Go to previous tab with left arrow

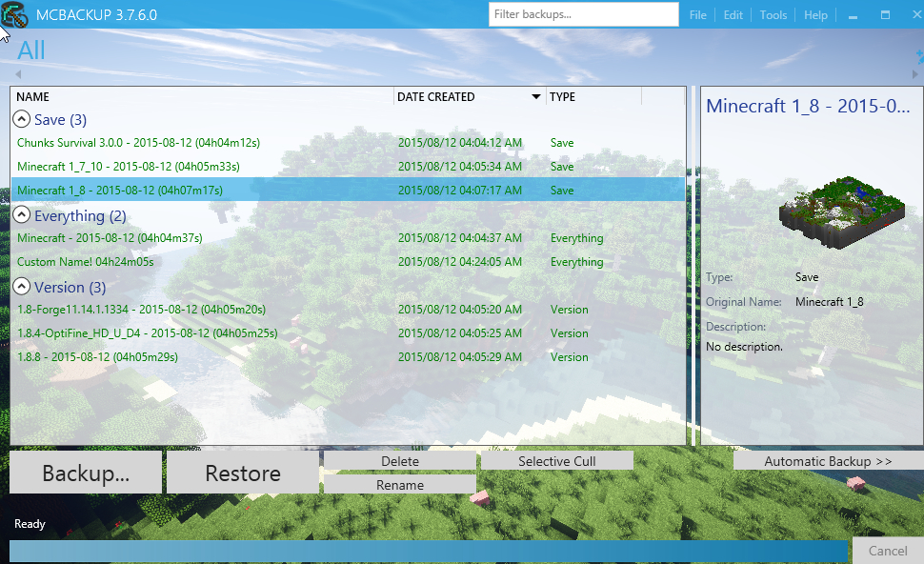click(x=18, y=74)
